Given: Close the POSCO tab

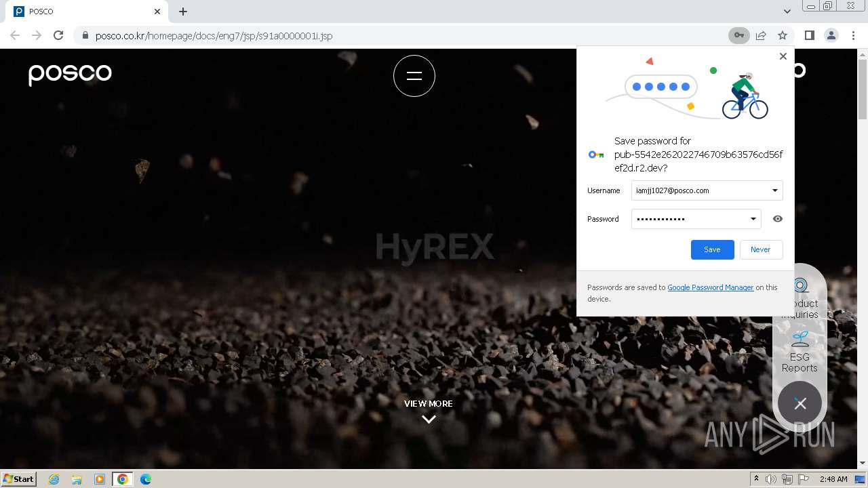Looking at the screenshot, I should pyautogui.click(x=157, y=12).
